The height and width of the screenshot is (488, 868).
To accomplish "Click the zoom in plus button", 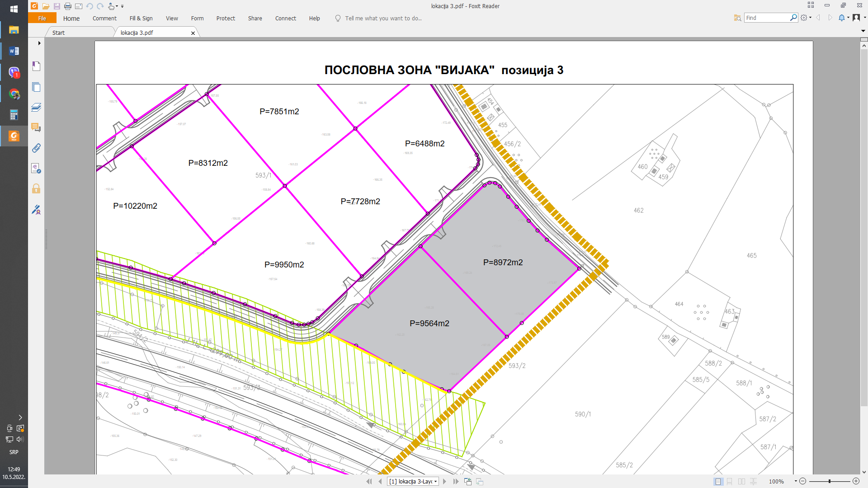I will coord(856,482).
